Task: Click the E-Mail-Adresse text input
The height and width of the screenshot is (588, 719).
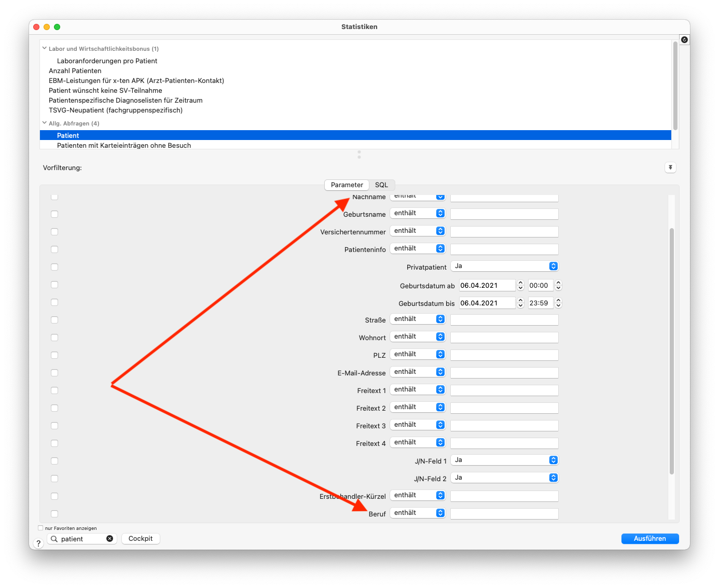Action: (x=504, y=373)
